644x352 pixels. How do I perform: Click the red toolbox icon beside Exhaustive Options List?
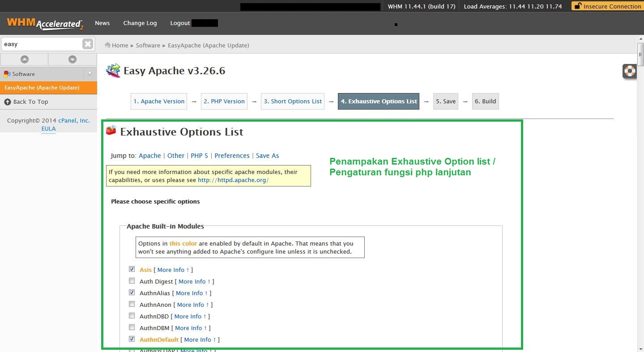[x=111, y=131]
